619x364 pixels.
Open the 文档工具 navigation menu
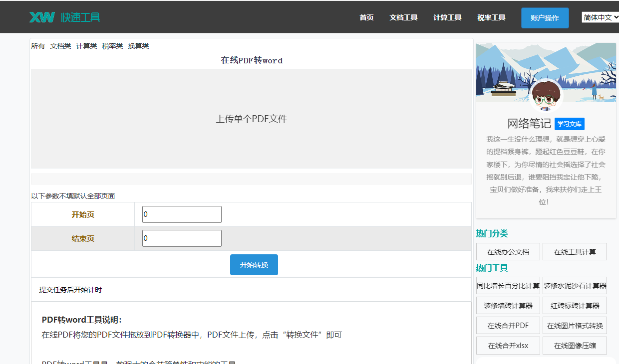pos(403,17)
